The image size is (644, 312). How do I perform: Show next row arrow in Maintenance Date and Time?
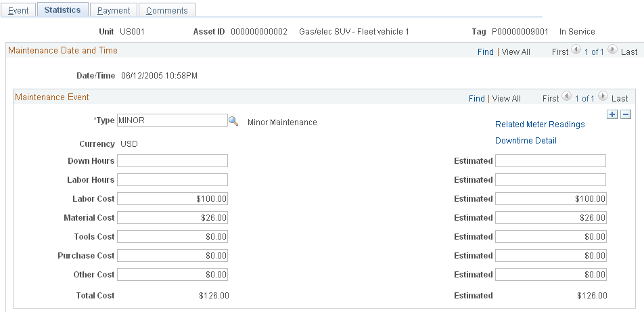tap(612, 49)
